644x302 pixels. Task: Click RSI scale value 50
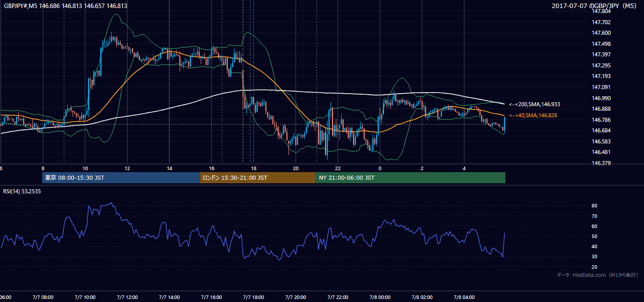click(x=594, y=236)
